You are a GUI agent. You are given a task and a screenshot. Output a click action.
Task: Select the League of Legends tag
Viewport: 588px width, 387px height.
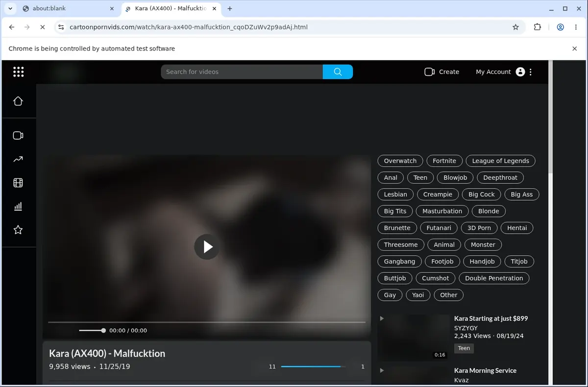[x=501, y=161]
